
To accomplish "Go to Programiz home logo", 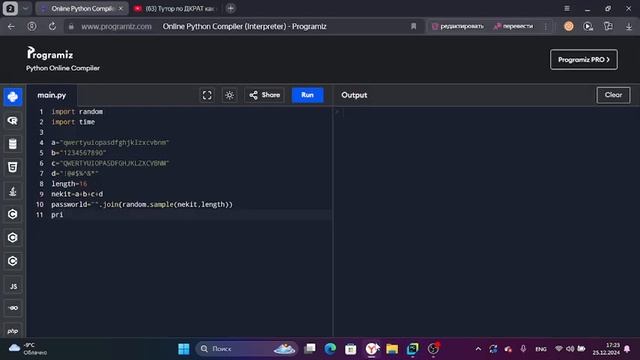I will (50, 53).
